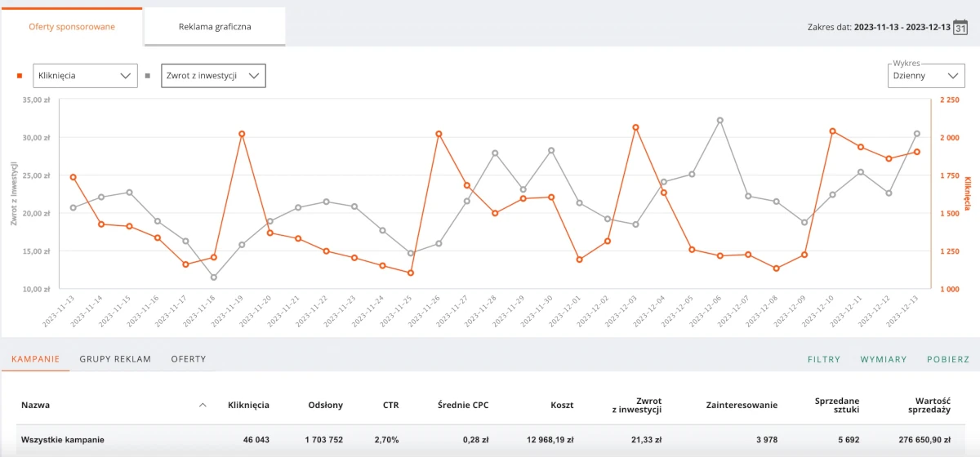Sort by the Koszt column header
The height and width of the screenshot is (457, 980).
pyautogui.click(x=562, y=405)
